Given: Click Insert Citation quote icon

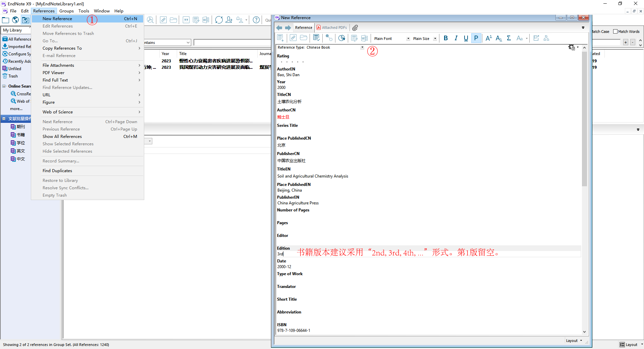Looking at the screenshot, I should [x=186, y=20].
